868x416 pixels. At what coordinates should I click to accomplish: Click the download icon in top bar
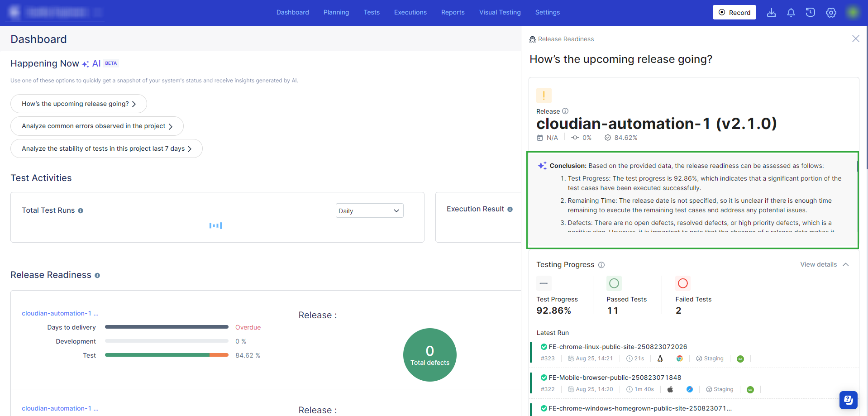click(x=772, y=13)
